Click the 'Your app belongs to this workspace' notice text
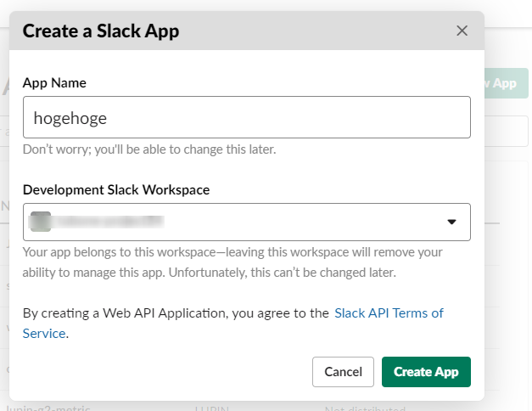Screen dimensions: 532x411 click(x=232, y=262)
